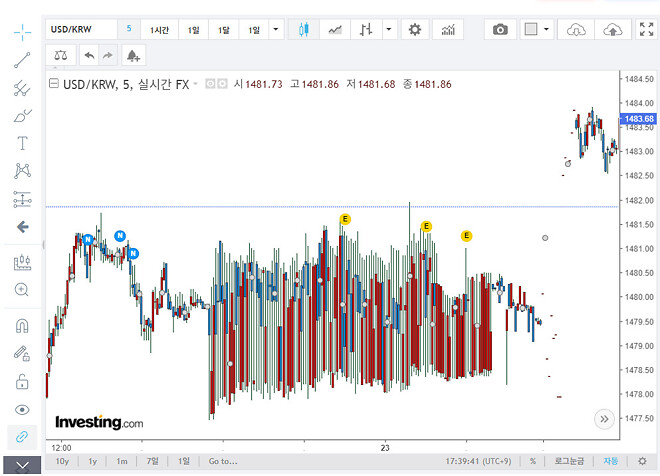Select the trend line drawing tool

(x=22, y=60)
